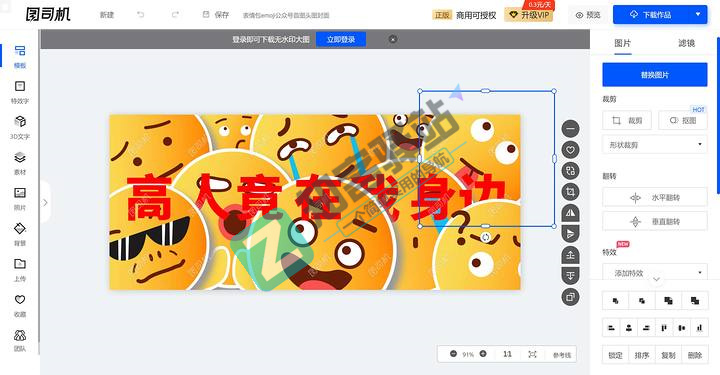
Task: Click 锁定 lock button
Action: click(615, 355)
